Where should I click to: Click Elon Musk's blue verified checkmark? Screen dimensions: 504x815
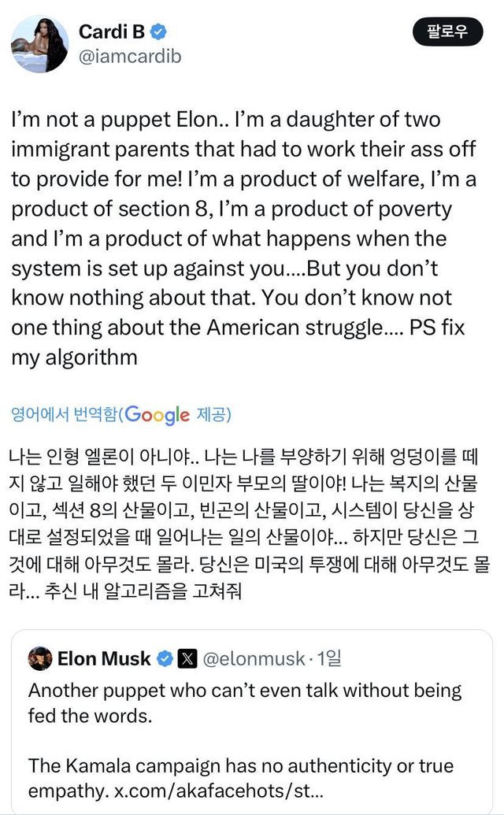click(166, 658)
